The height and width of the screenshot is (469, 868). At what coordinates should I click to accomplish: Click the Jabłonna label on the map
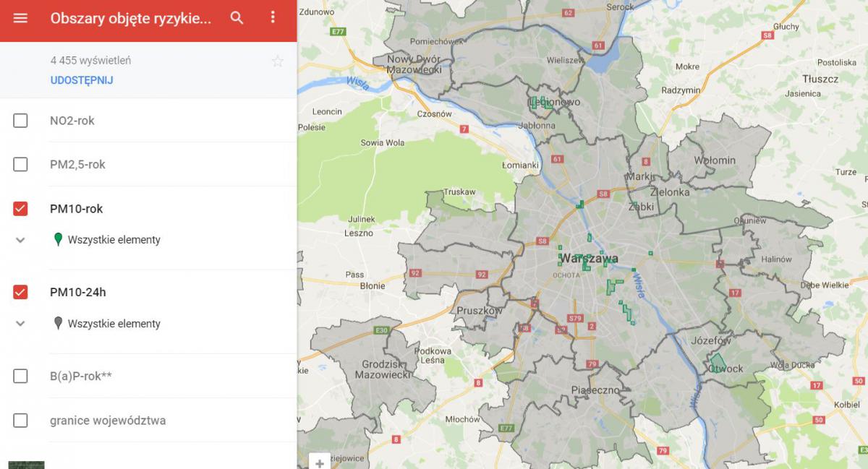[x=536, y=125]
